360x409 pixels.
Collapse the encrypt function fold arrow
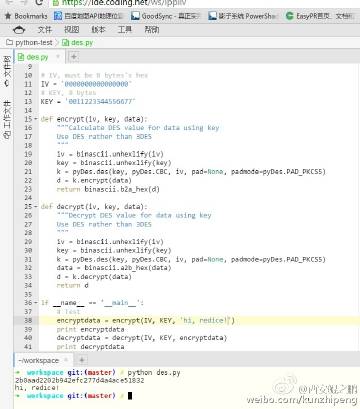(x=36, y=119)
